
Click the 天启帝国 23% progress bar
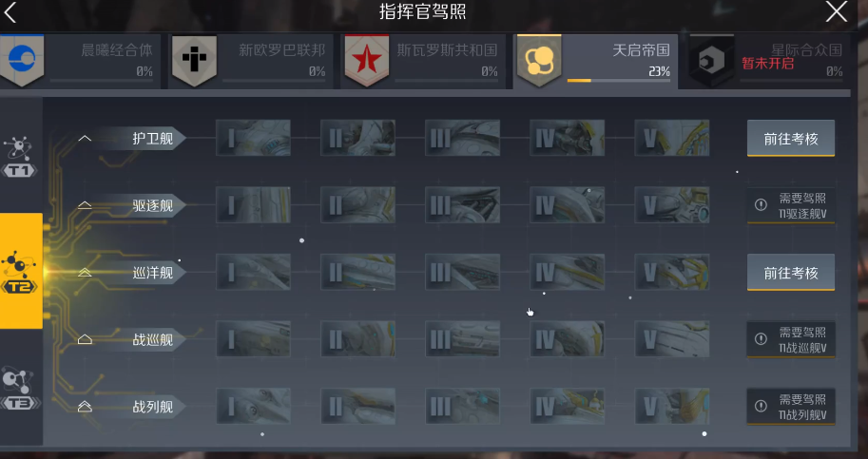[618, 81]
